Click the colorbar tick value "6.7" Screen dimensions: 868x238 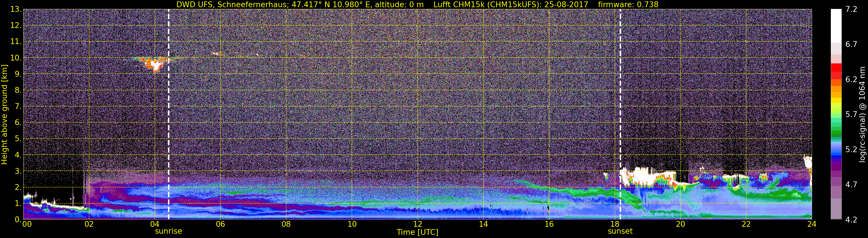[851, 44]
